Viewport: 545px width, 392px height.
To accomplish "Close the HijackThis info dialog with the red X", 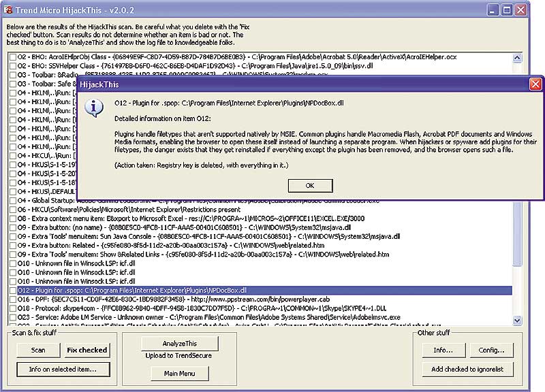I will point(535,84).
